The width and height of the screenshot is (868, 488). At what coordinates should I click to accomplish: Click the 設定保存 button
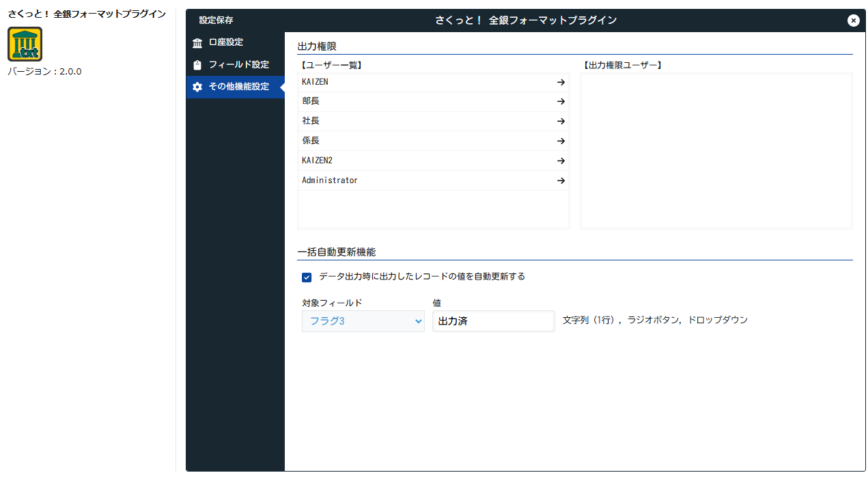[216, 21]
